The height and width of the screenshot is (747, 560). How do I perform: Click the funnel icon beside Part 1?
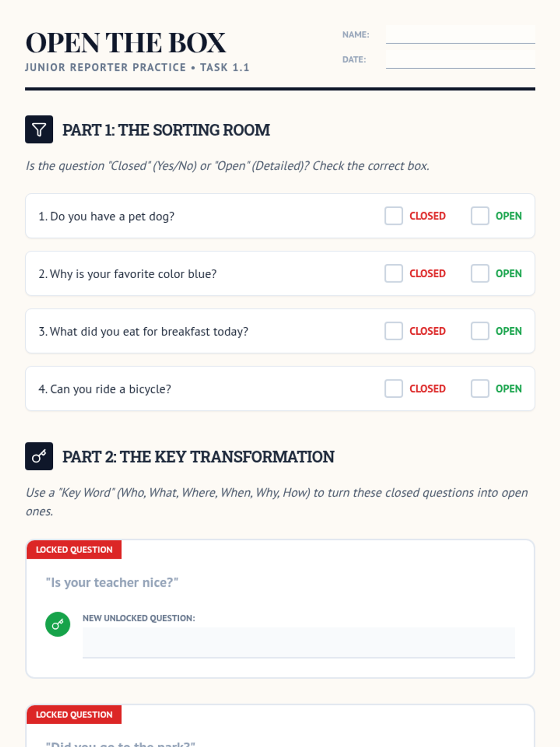(39, 129)
